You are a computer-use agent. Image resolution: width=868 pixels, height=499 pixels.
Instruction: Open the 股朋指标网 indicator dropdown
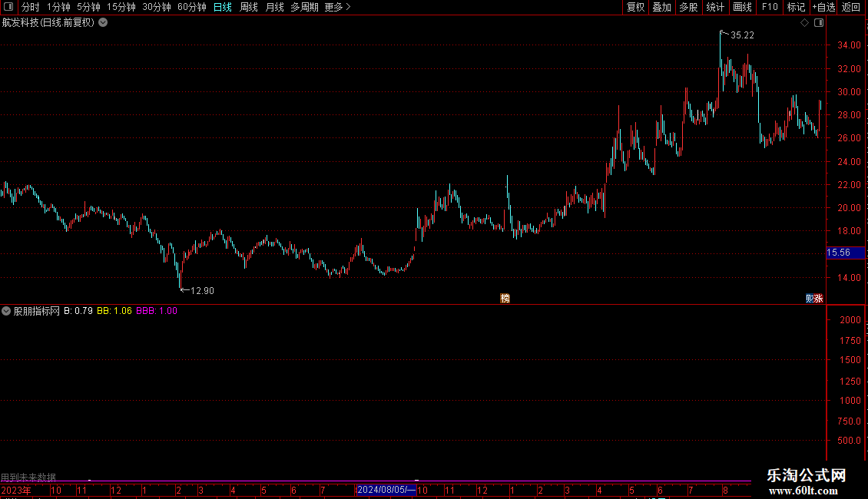click(6, 311)
